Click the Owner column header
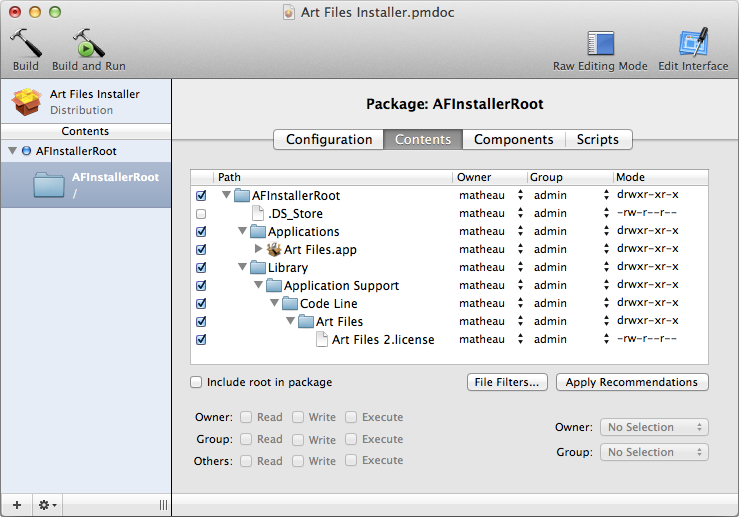 tap(490, 177)
